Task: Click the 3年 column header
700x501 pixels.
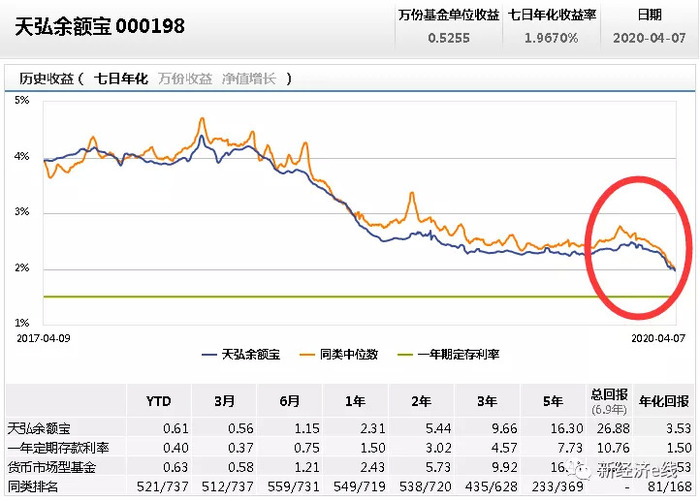Action: coord(487,401)
